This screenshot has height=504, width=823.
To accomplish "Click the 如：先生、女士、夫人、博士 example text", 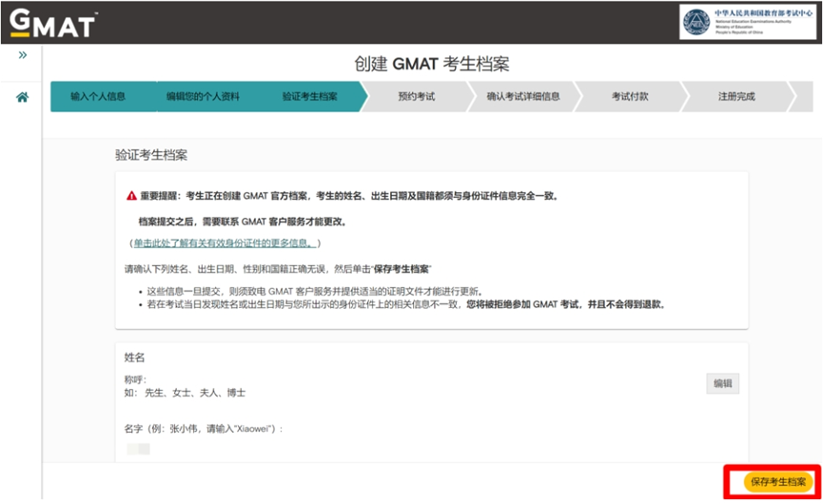I will pyautogui.click(x=185, y=393).
